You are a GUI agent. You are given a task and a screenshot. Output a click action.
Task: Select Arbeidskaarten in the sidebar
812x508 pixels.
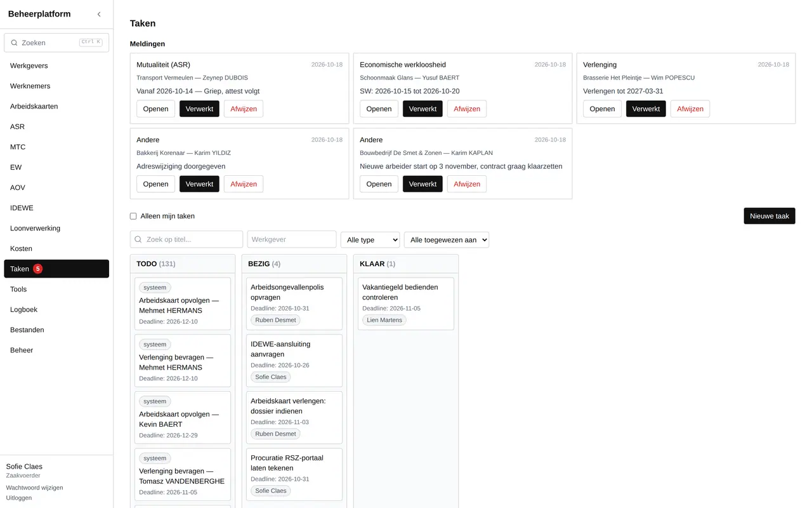pyautogui.click(x=56, y=106)
